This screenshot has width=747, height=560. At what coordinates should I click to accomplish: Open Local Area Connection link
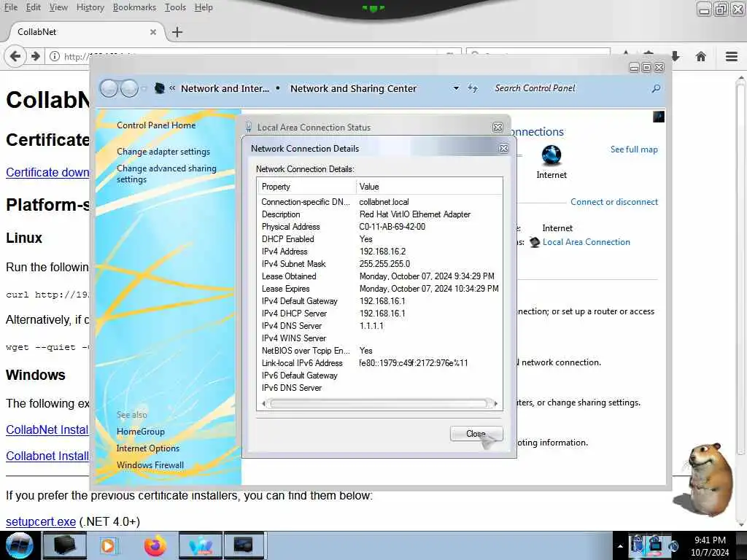click(x=587, y=242)
